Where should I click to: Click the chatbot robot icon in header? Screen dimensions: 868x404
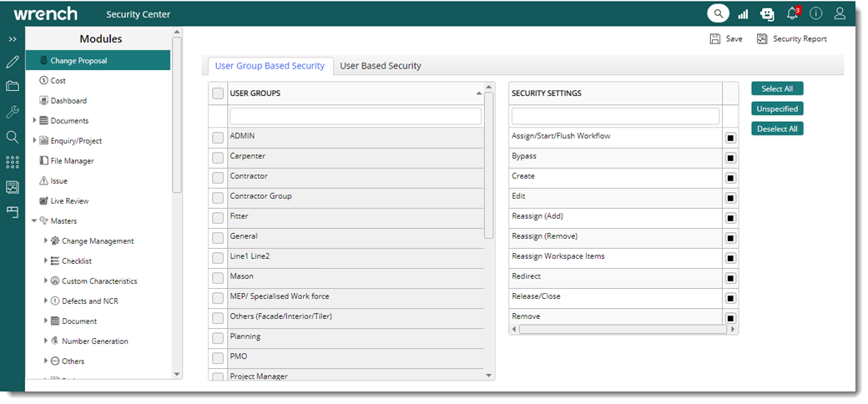point(767,13)
